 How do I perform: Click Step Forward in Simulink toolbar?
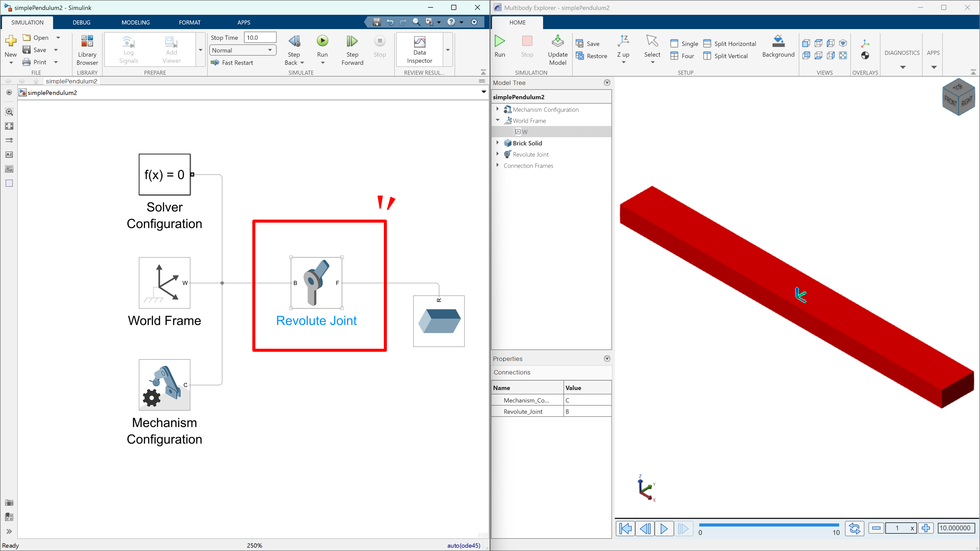[x=352, y=49]
